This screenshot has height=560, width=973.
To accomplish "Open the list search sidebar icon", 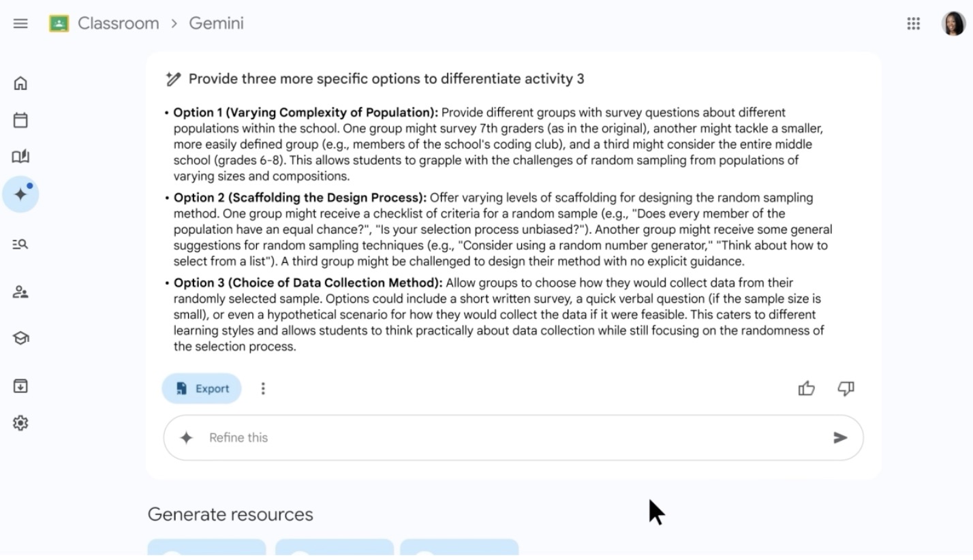I will (x=20, y=244).
